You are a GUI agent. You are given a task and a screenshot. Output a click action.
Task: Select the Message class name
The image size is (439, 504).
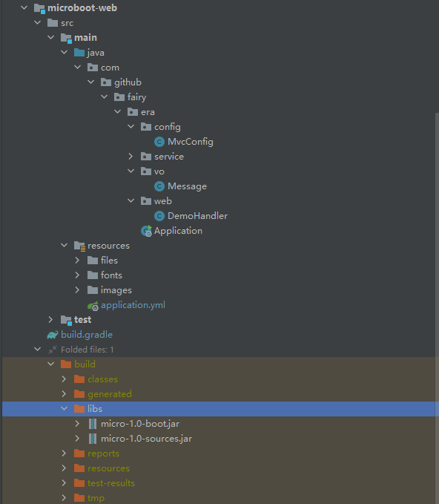point(187,186)
